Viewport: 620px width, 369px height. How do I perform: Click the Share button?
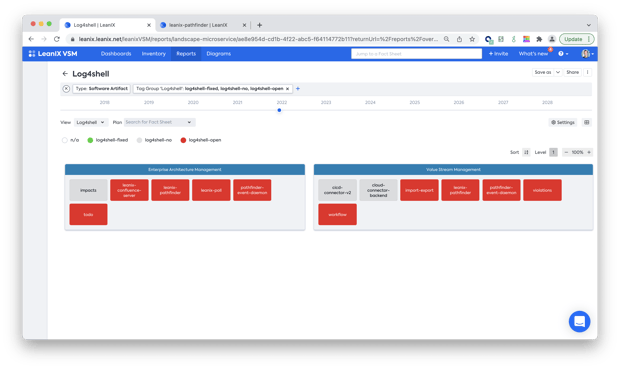point(572,72)
